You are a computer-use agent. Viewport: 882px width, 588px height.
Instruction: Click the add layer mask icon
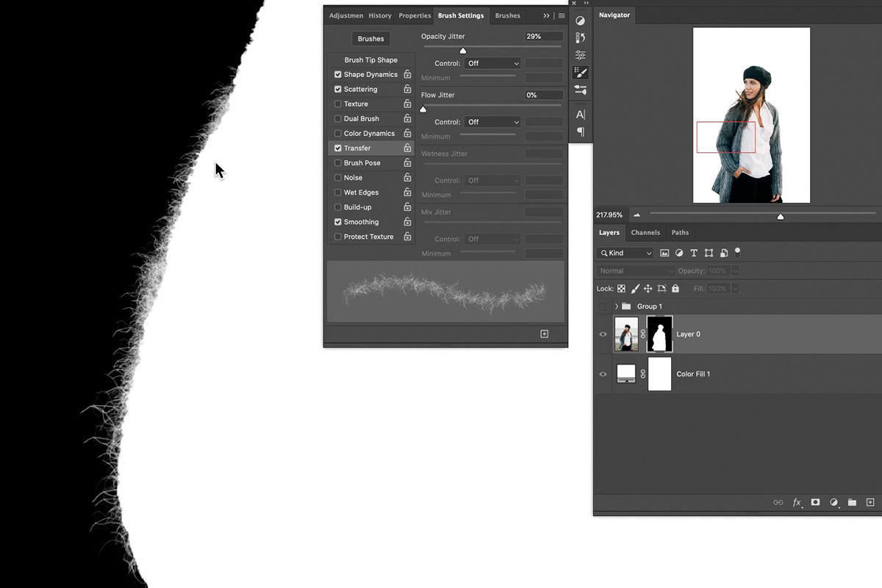point(815,503)
